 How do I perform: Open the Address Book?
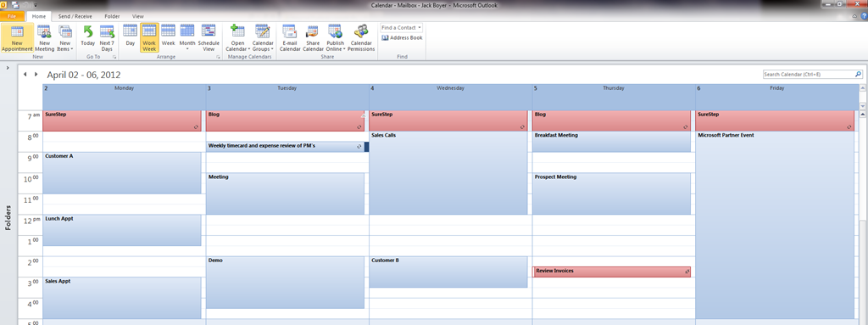point(403,37)
